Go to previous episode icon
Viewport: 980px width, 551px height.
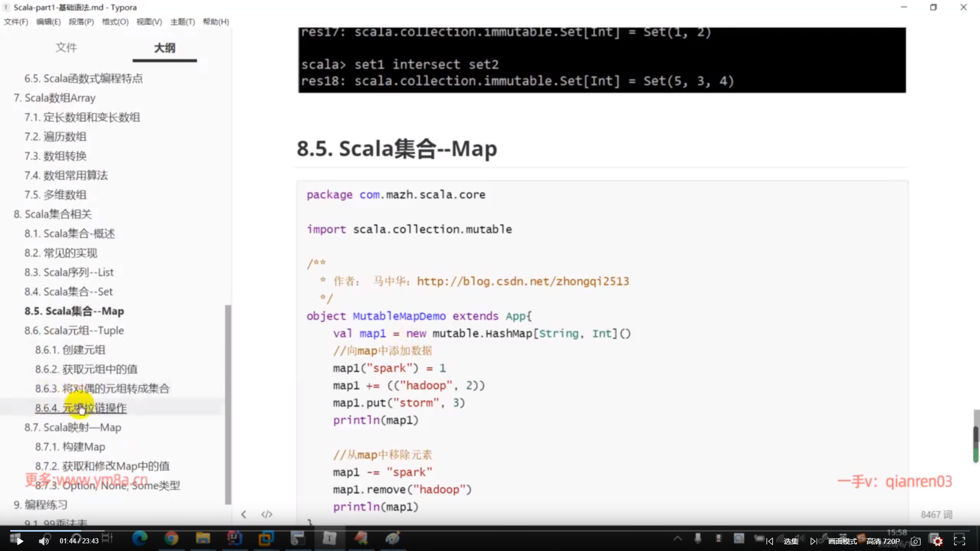click(770, 541)
